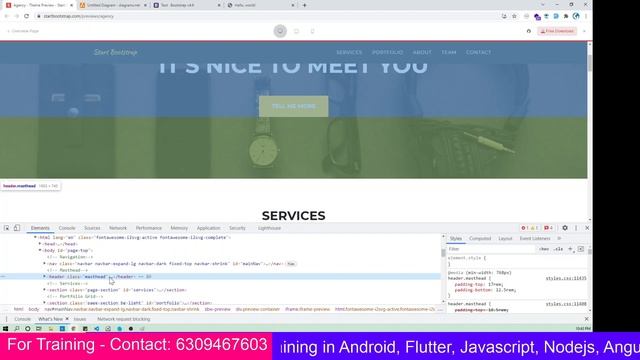Open the Windows Start menu
The width and height of the screenshot is (640, 360).
(x=5, y=328)
